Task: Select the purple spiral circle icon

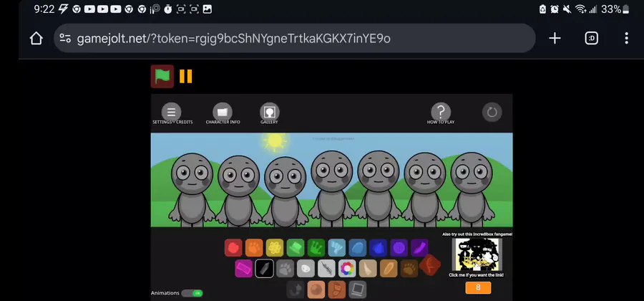Action: coord(399,247)
